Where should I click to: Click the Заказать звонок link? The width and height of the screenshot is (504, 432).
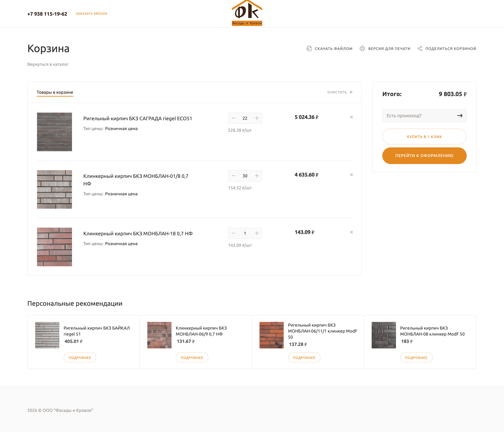[x=91, y=14]
